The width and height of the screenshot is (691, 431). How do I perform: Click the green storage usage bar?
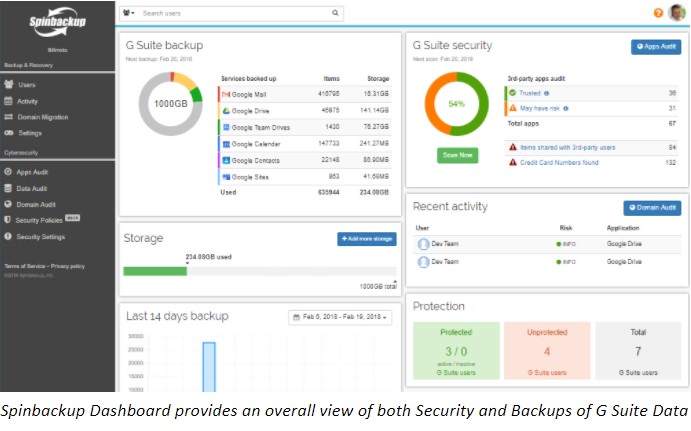pyautogui.click(x=155, y=271)
